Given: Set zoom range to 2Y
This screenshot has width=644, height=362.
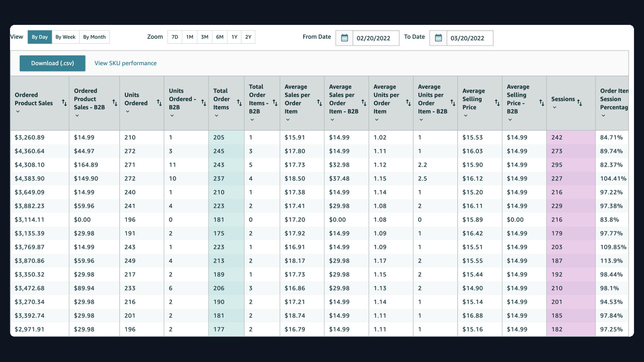Looking at the screenshot, I should point(248,37).
